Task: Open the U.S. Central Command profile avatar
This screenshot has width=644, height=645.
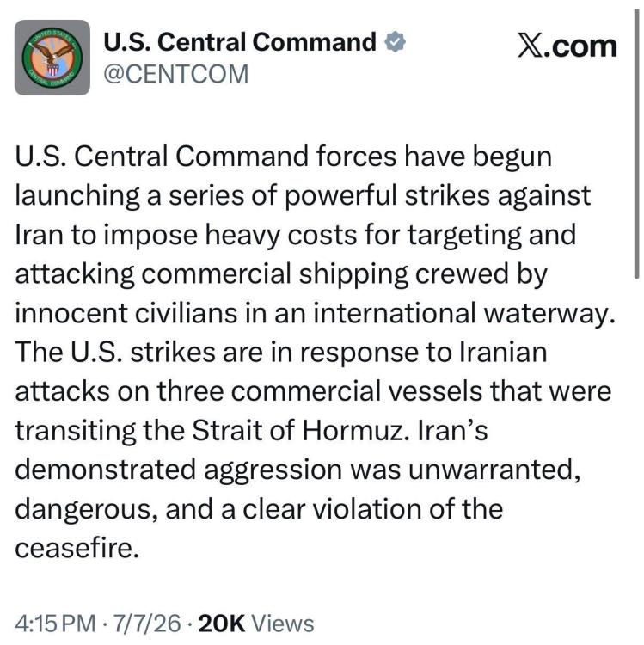Action: tap(52, 58)
